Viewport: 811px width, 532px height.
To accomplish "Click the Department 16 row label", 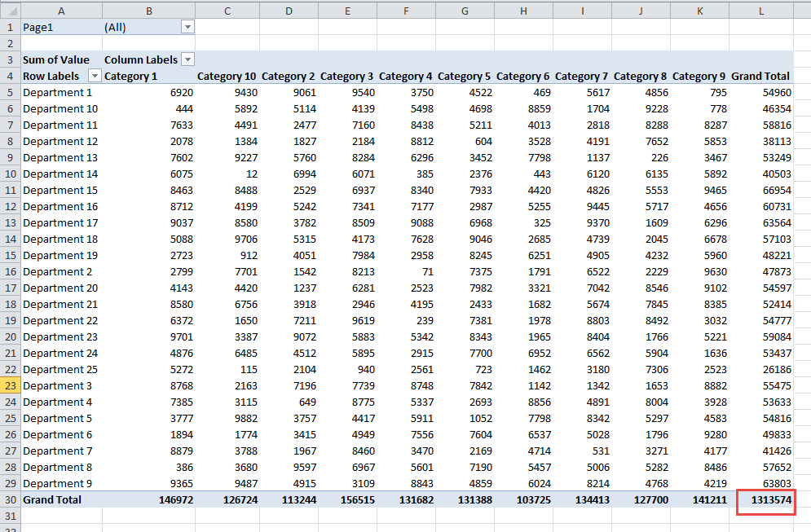I will (x=61, y=206).
